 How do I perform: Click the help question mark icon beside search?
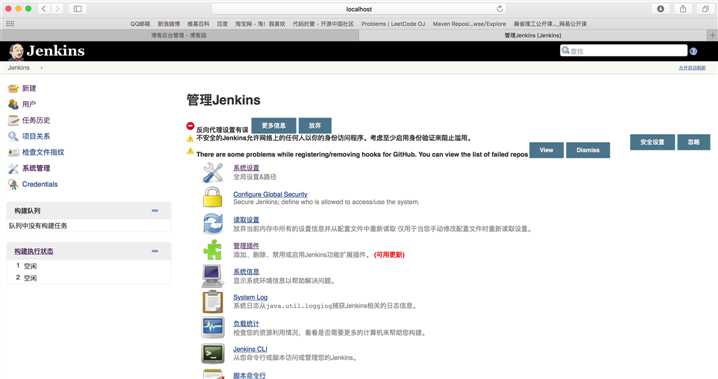coord(693,51)
